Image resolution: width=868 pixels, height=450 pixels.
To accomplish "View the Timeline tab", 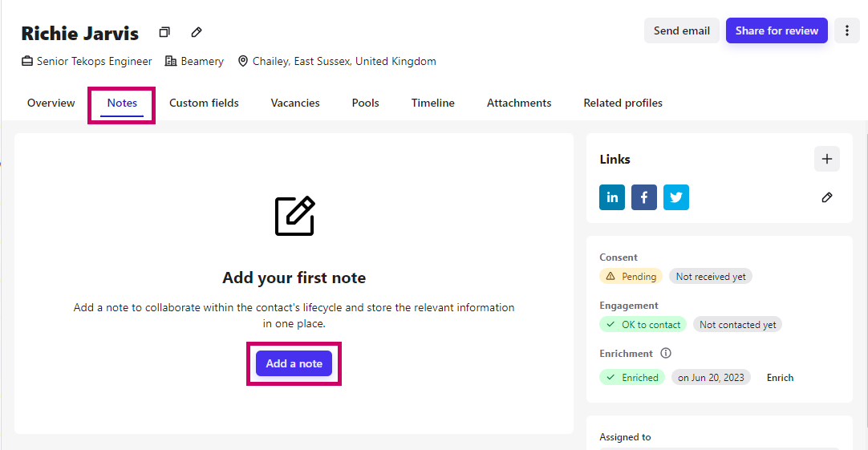I will click(433, 103).
